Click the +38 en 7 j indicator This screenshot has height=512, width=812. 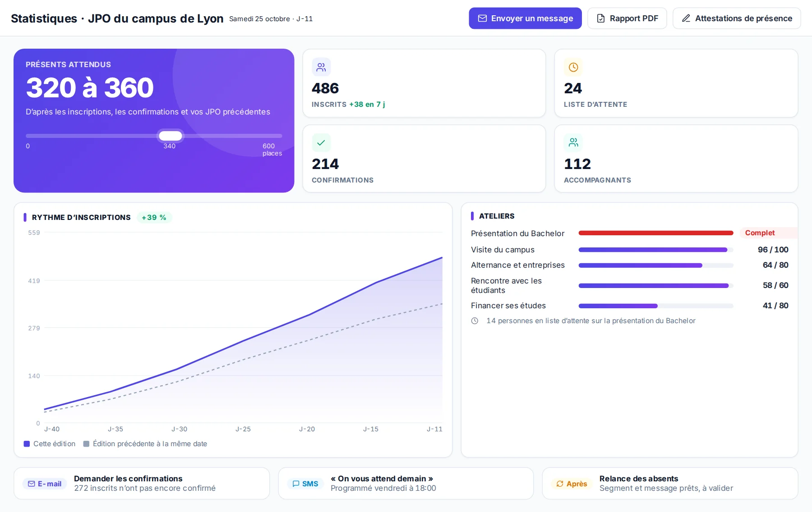pos(367,105)
